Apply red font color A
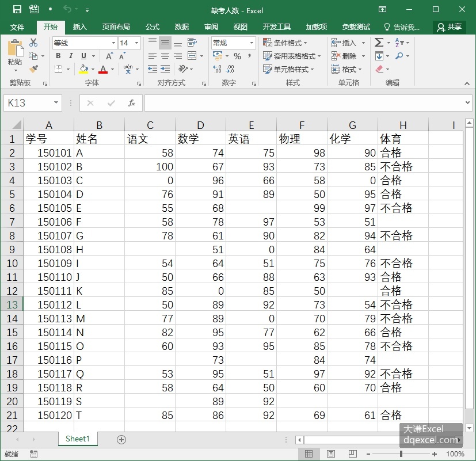Viewport: 476px width, 461px height. [x=103, y=69]
